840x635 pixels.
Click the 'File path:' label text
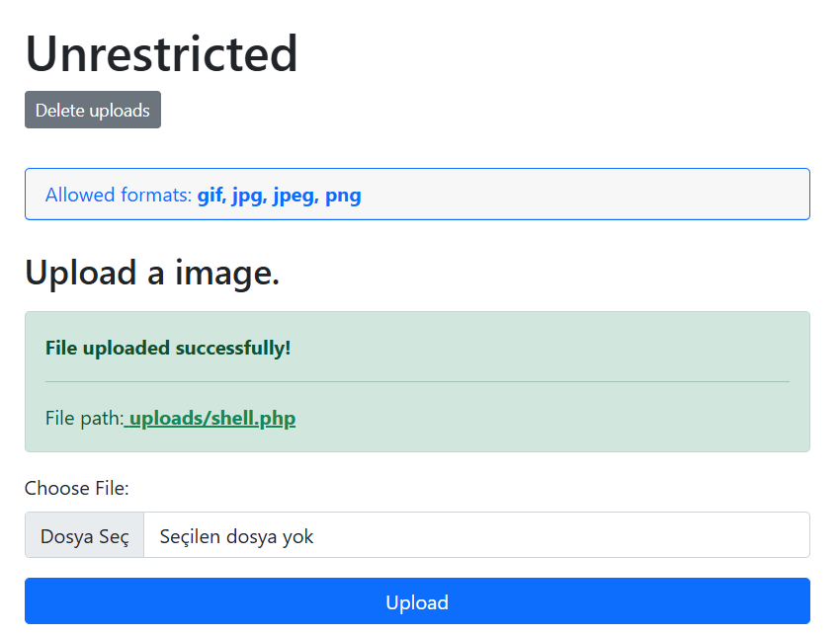click(85, 418)
